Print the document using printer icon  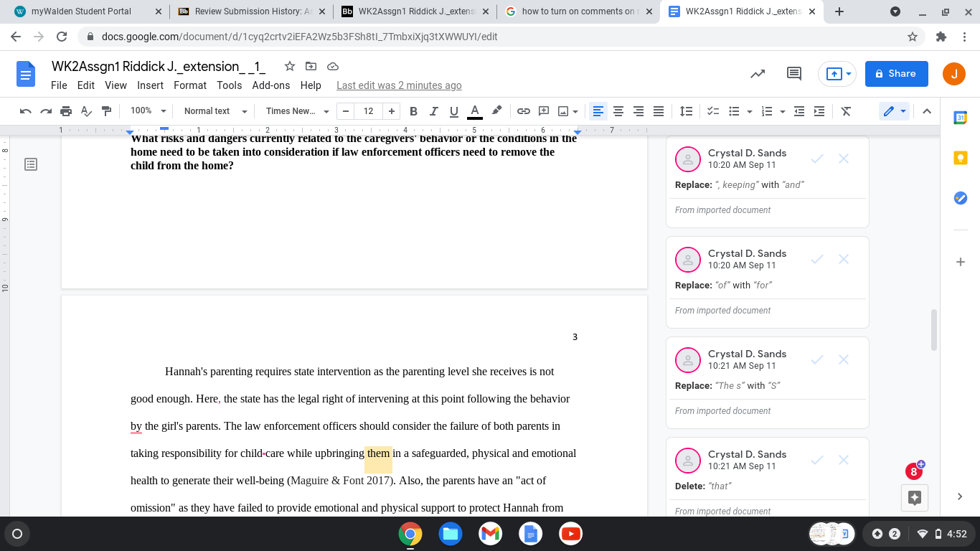(66, 111)
